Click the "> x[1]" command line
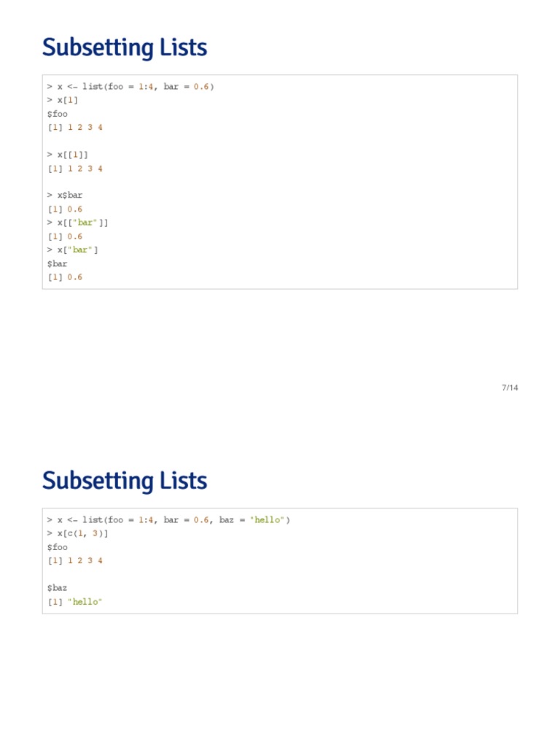Screen dimensions: 560x747 pyautogui.click(x=63, y=100)
